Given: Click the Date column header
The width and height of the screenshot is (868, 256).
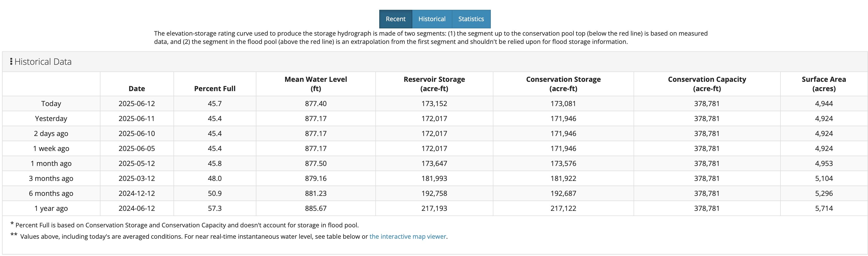Looking at the screenshot, I should [x=137, y=89].
